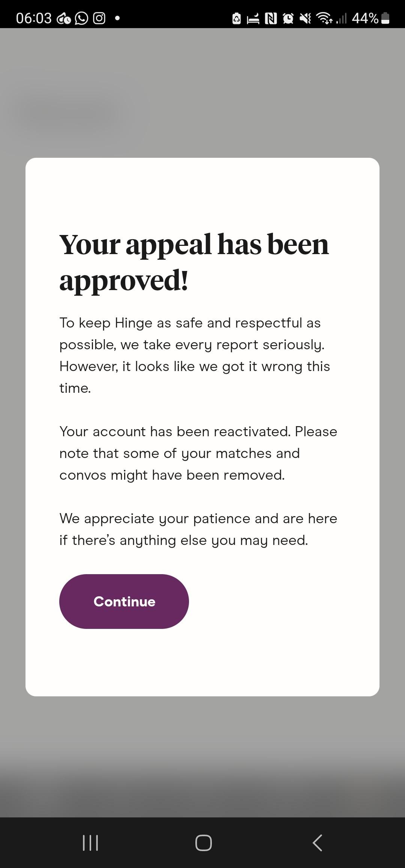Image resolution: width=405 pixels, height=868 pixels.
Task: Tap the muted sound status icon
Action: point(306,18)
